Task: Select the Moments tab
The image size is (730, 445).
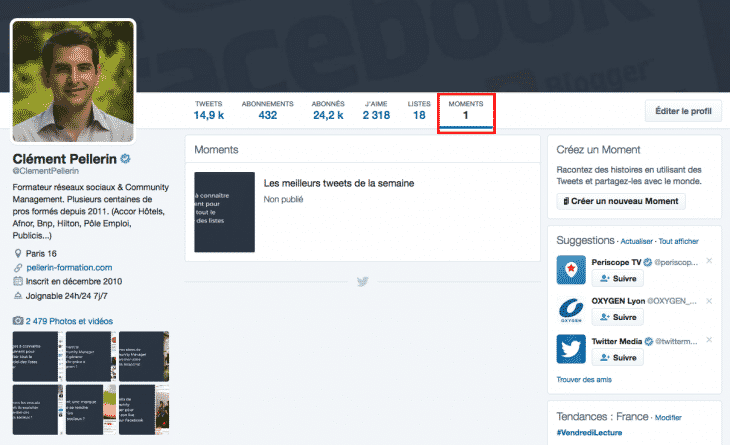Action: pos(466,111)
